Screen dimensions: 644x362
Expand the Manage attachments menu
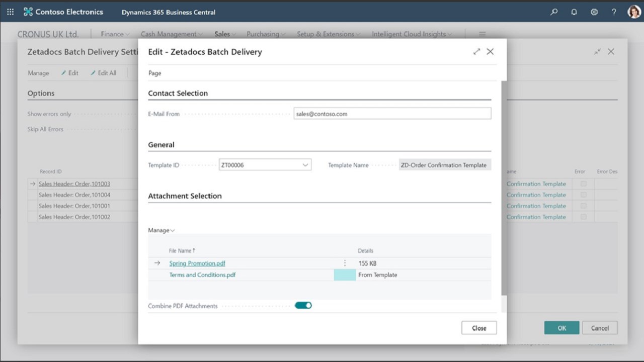coord(161,230)
